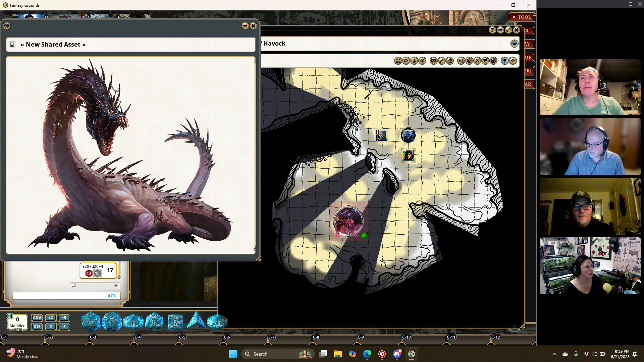Open the ACT chat mode selector
This screenshot has height=362, width=644.
click(x=111, y=296)
